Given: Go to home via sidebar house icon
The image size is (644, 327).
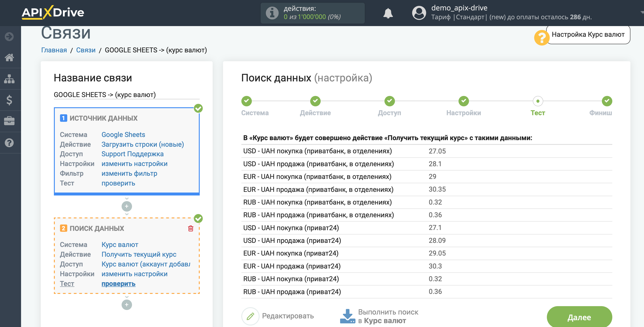Looking at the screenshot, I should [9, 58].
